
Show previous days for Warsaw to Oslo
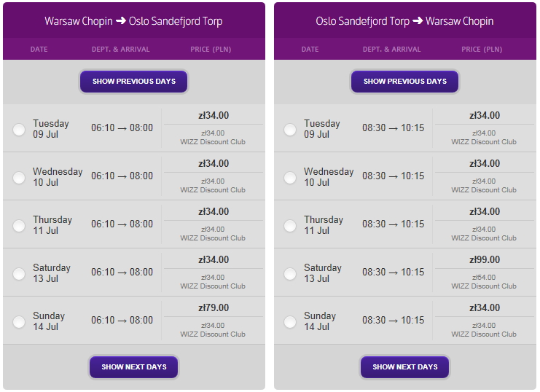coord(134,82)
